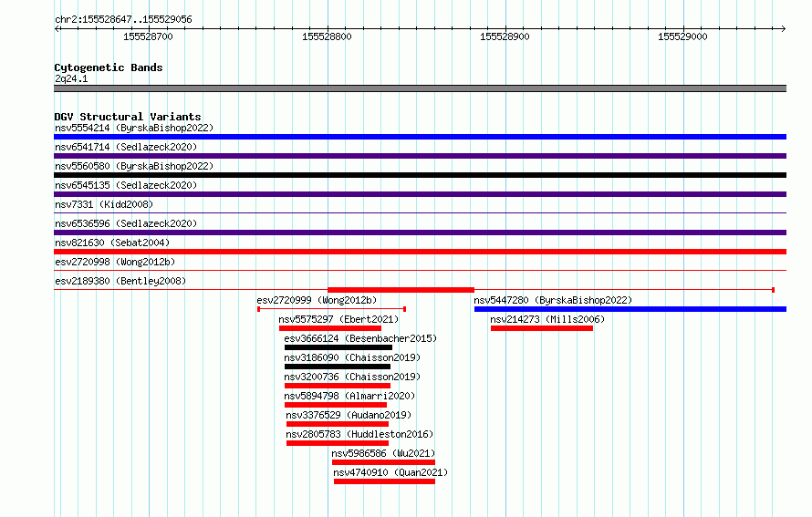The height and width of the screenshot is (517, 812).
Task: Select the 2q24.1 band label
Action: pos(71,78)
